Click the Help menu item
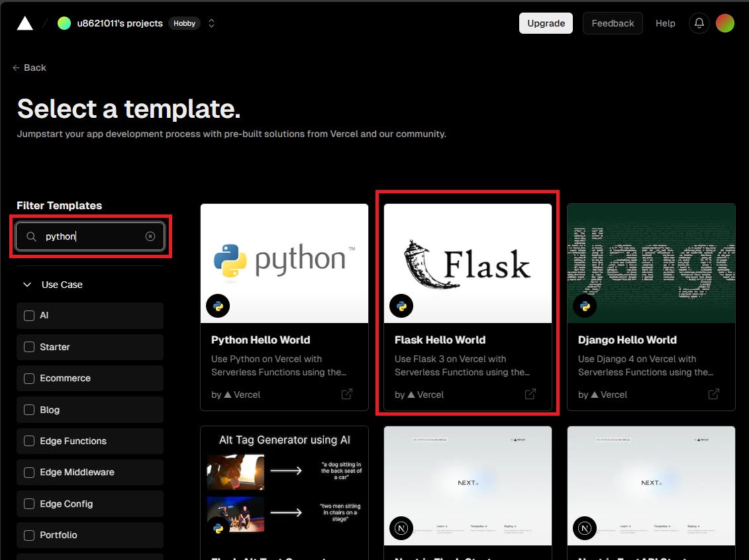This screenshot has height=560, width=749. (665, 23)
